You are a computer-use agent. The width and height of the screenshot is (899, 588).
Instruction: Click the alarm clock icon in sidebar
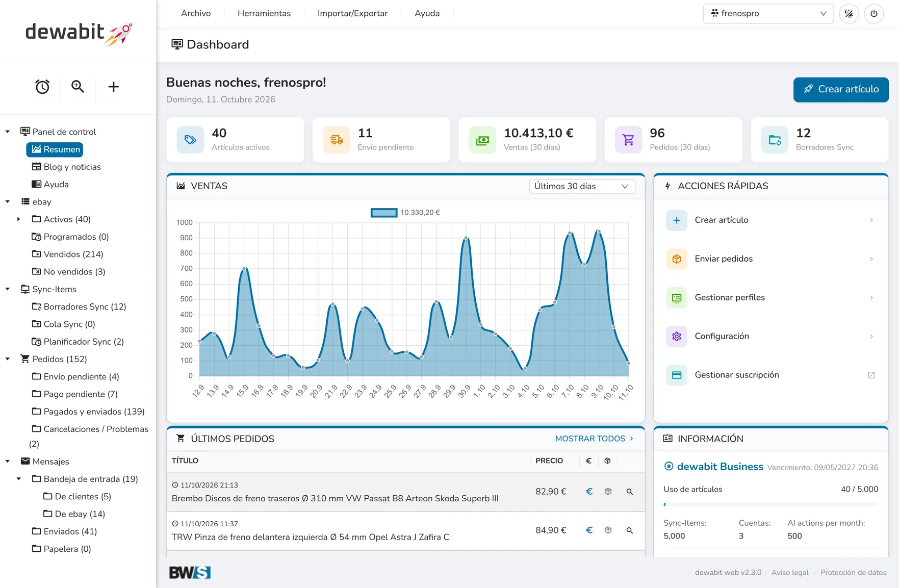42,87
